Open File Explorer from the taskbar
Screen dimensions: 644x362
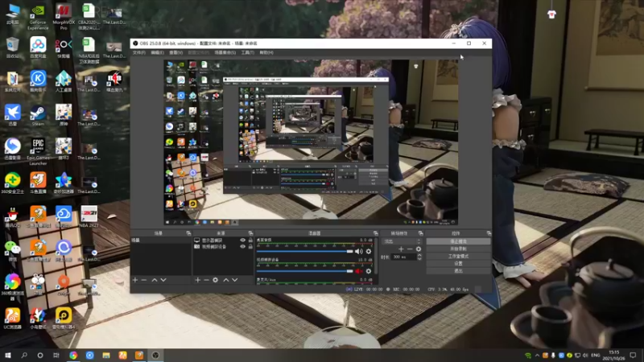tap(106, 356)
